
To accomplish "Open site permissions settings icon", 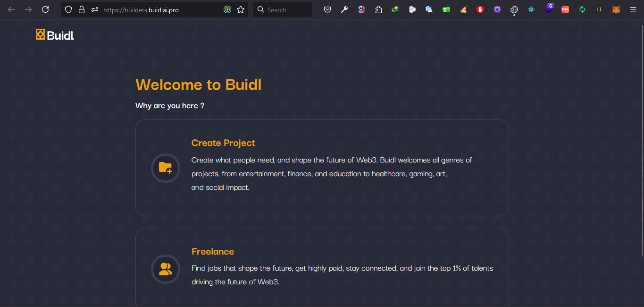I will [x=95, y=9].
